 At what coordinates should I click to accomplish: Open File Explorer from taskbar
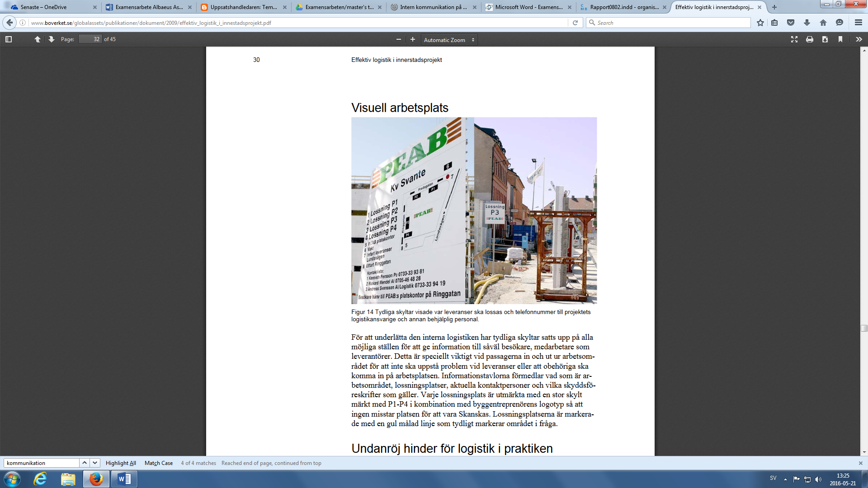68,479
